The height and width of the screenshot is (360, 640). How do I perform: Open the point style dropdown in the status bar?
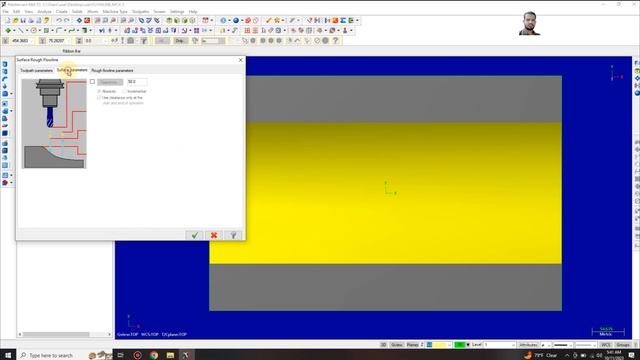point(549,345)
